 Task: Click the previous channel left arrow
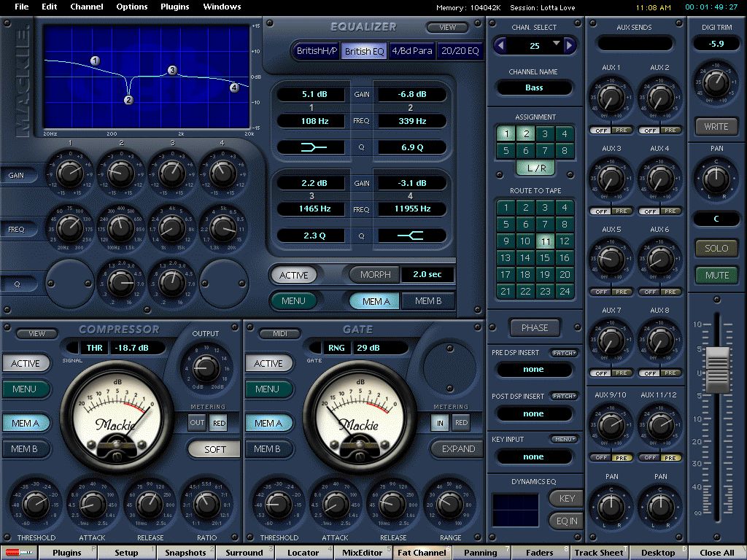tap(500, 46)
